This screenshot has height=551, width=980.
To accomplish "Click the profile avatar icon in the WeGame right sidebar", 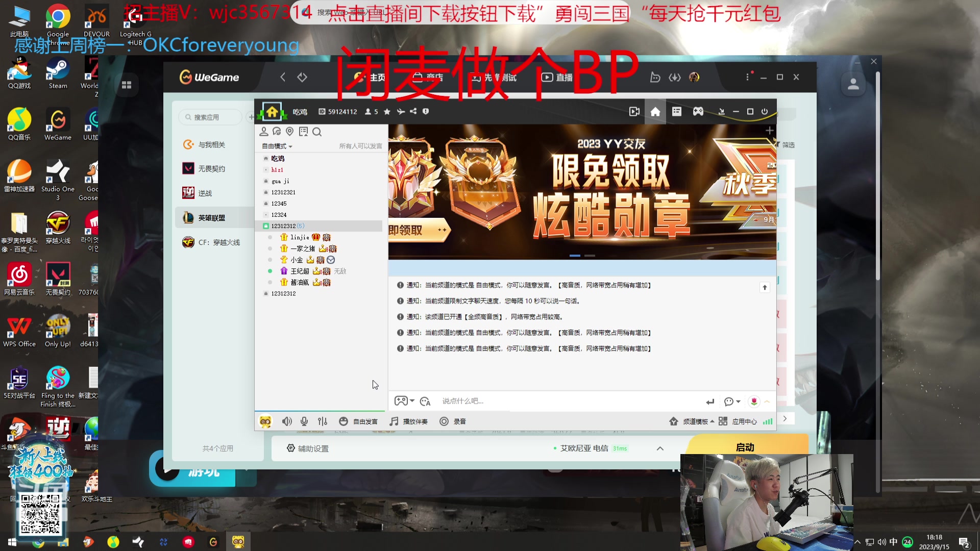I will [x=853, y=84].
